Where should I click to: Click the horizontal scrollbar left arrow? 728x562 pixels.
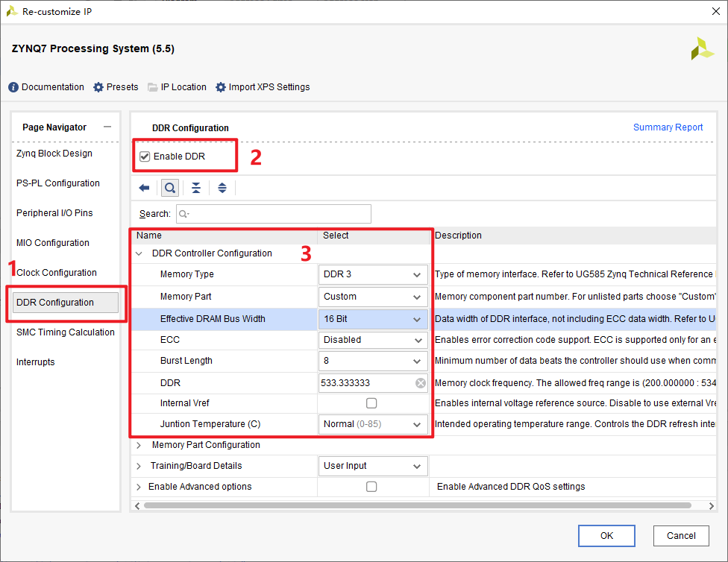[137, 505]
